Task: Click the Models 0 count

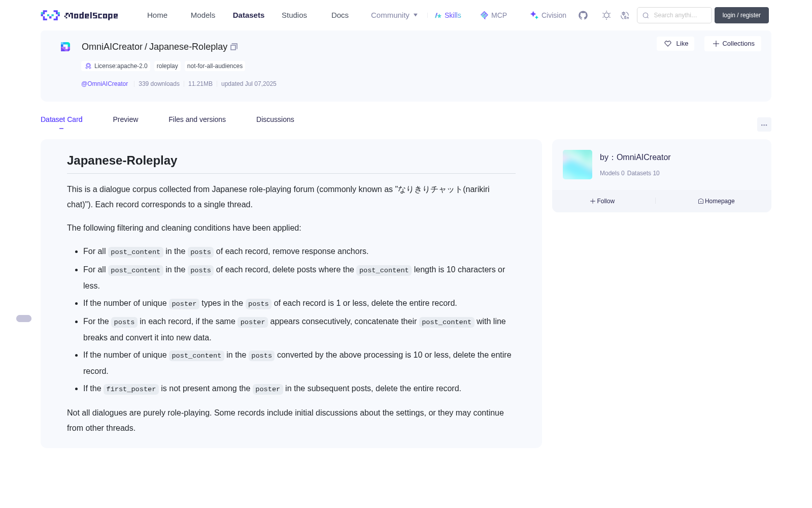Action: point(612,173)
